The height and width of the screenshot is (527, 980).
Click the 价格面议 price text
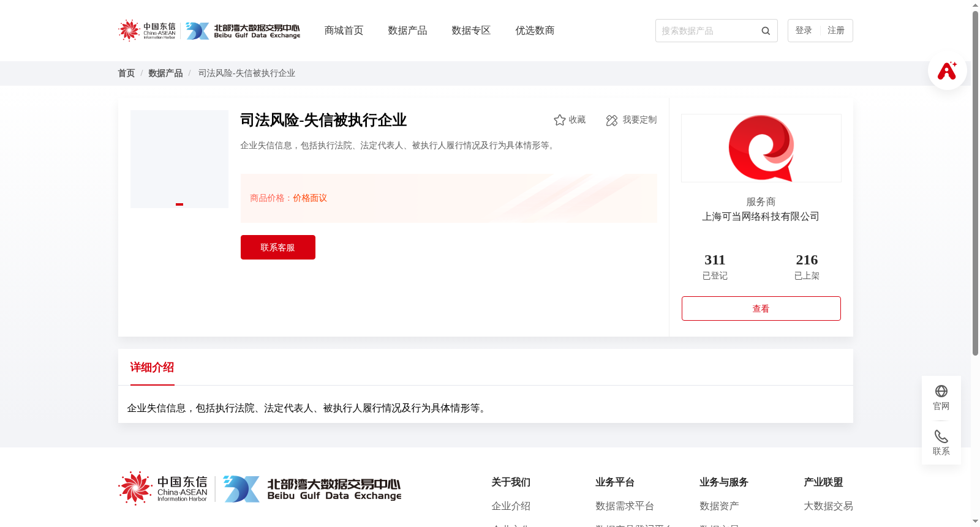[x=310, y=198]
